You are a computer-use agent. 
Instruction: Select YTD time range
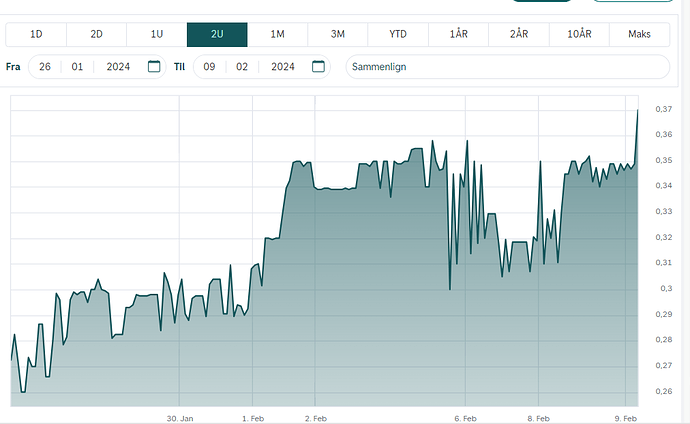(398, 34)
